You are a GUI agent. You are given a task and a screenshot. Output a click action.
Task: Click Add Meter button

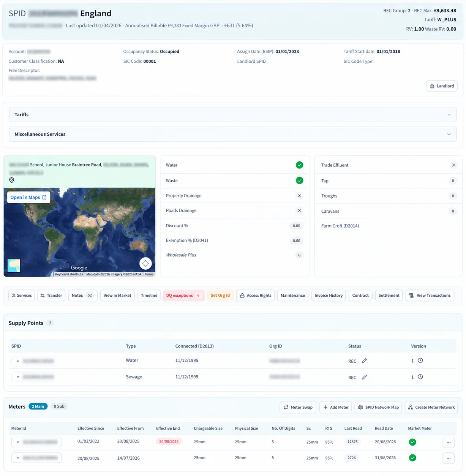point(336,407)
